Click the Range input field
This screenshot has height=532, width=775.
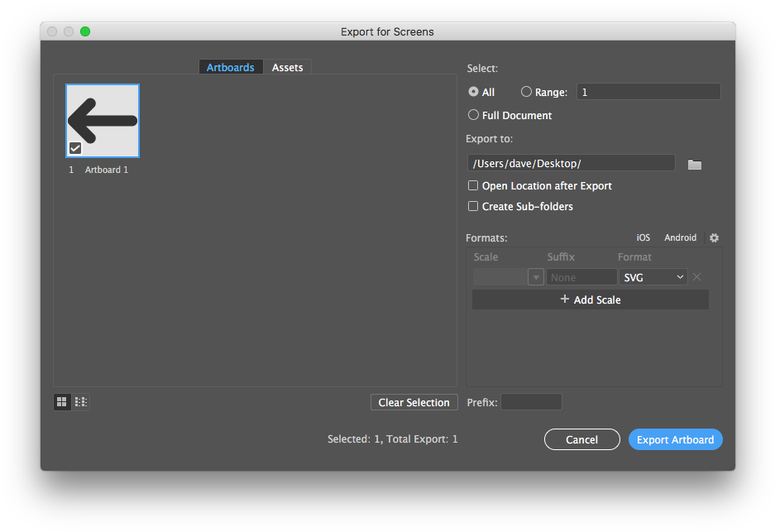point(648,92)
